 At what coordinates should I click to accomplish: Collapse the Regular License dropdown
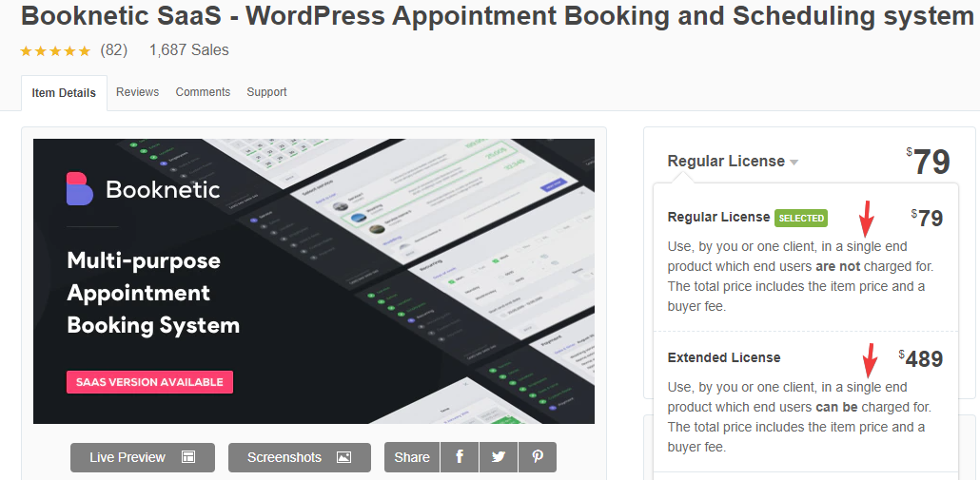coord(733,161)
